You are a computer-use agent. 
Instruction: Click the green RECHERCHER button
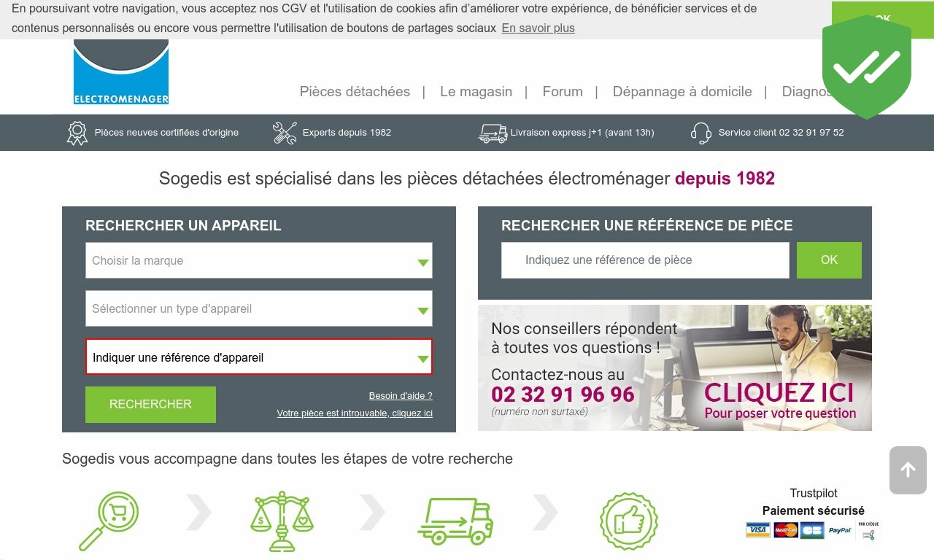coord(150,405)
